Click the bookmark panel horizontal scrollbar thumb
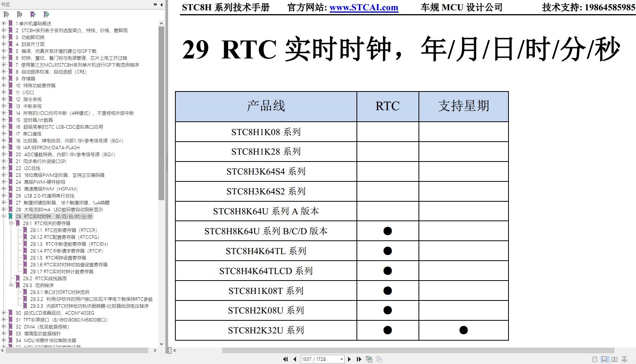This screenshot has width=636, height=364. click(x=77, y=350)
